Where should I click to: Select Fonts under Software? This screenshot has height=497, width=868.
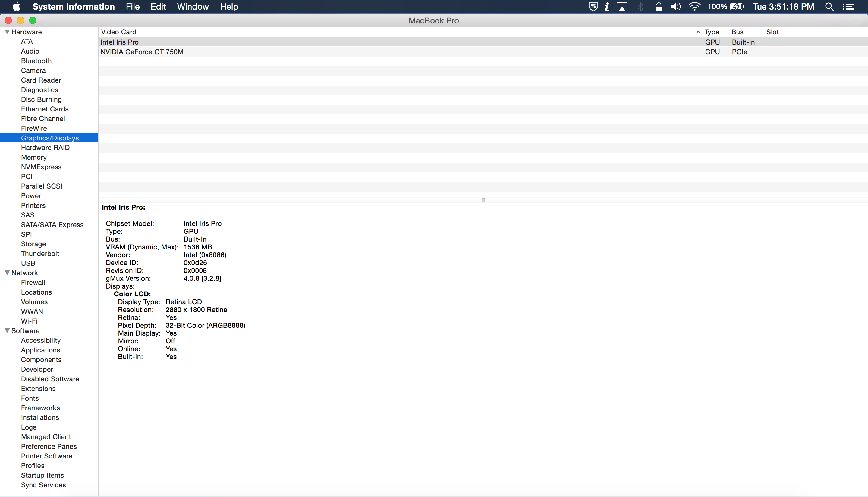[30, 398]
